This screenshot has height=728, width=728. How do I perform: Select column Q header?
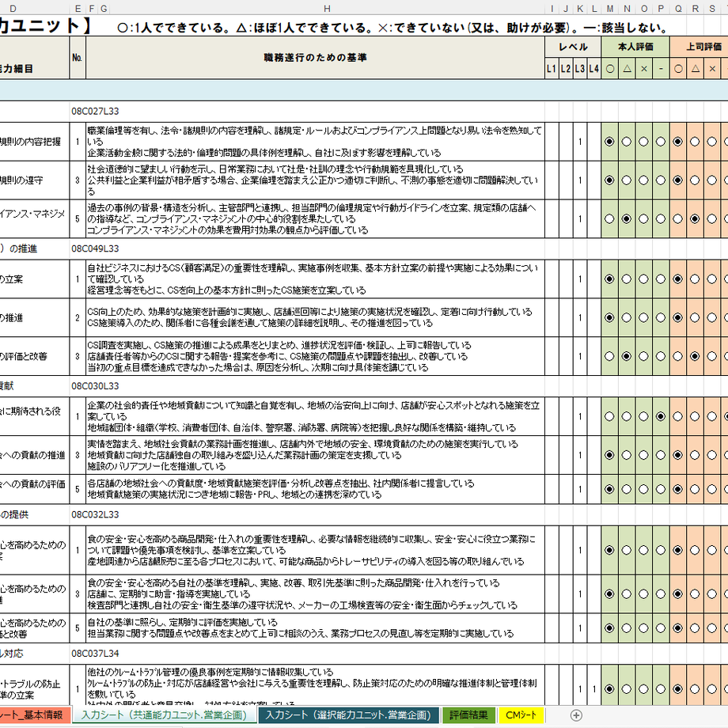point(678,9)
